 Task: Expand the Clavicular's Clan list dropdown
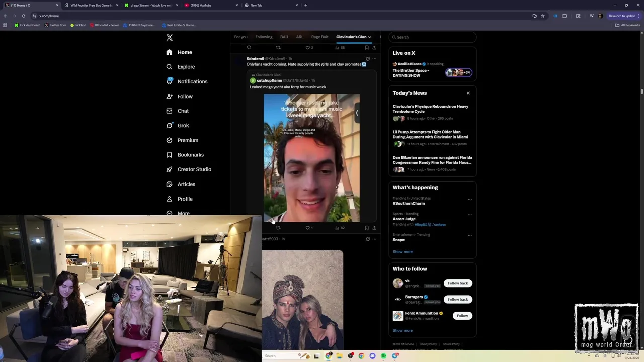pyautogui.click(x=369, y=37)
